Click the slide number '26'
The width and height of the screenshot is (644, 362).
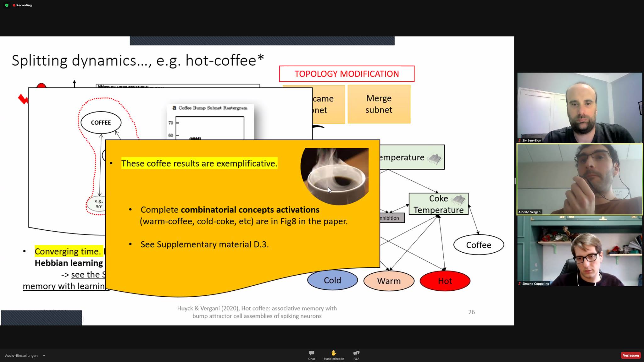[472, 312]
